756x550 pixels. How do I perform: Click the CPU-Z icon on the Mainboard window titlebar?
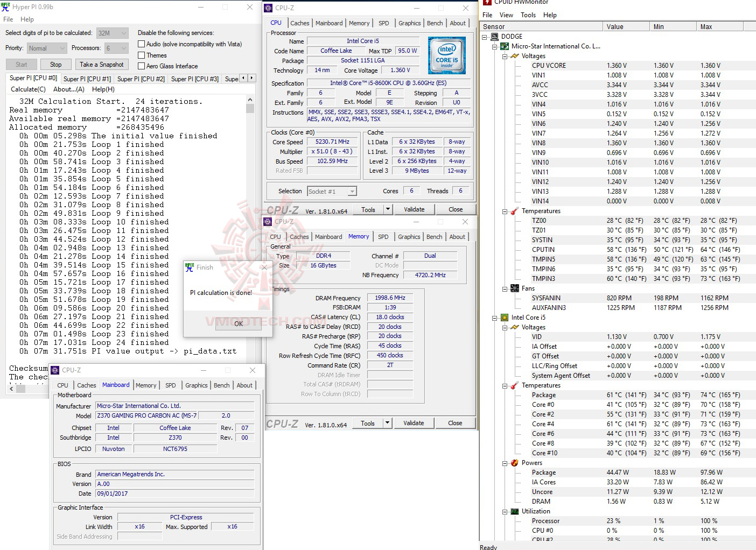[x=54, y=370]
